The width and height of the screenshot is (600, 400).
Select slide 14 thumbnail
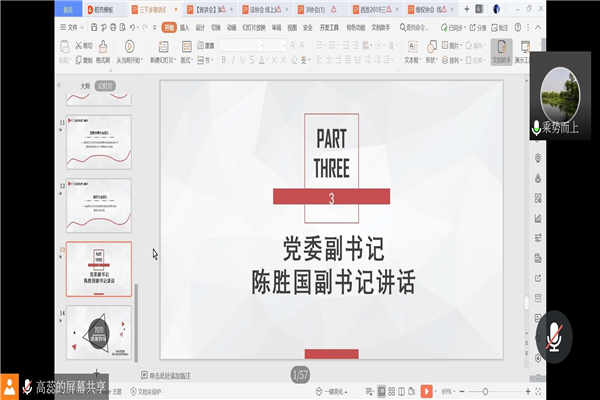point(98,332)
